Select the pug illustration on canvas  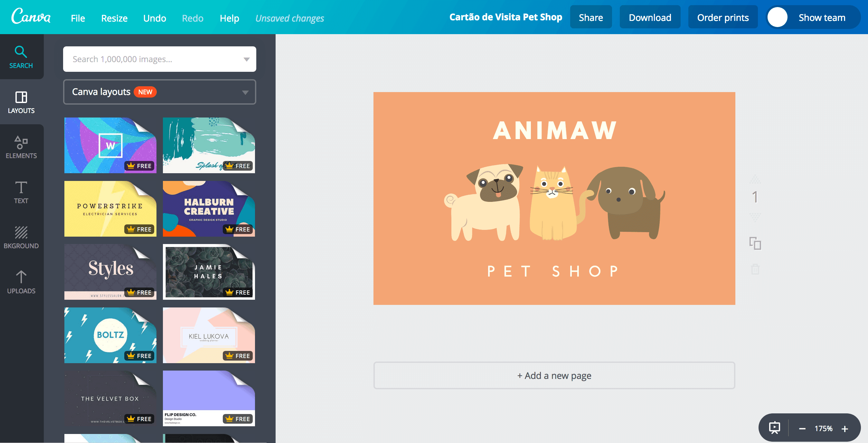pos(484,202)
